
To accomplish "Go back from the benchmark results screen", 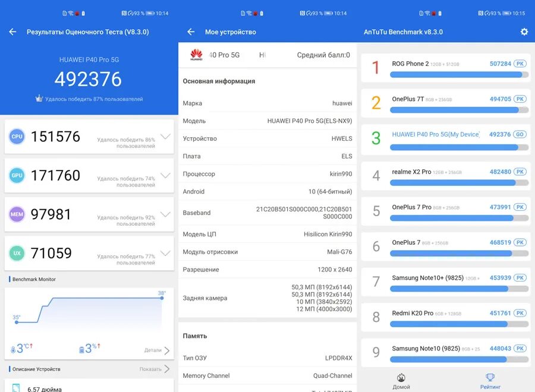I will tap(12, 31).
